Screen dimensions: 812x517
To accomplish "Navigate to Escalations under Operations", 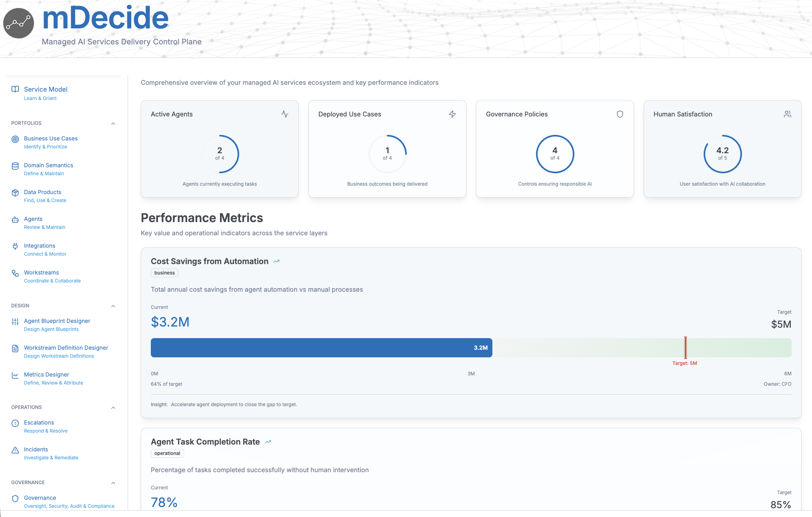I will click(39, 423).
